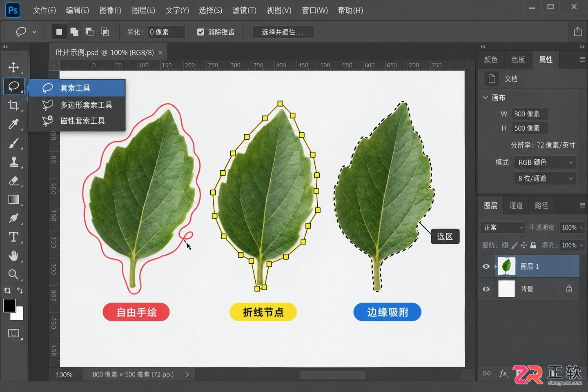This screenshot has width=588, height=392.
Task: Select the Eyedropper tool
Action: point(13,124)
